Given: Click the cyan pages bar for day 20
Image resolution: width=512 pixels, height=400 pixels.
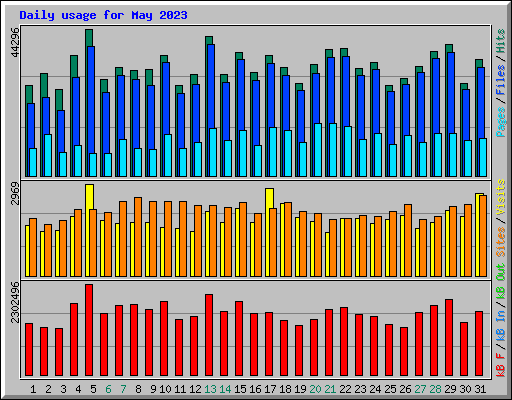Looking at the screenshot, I should [x=318, y=150].
